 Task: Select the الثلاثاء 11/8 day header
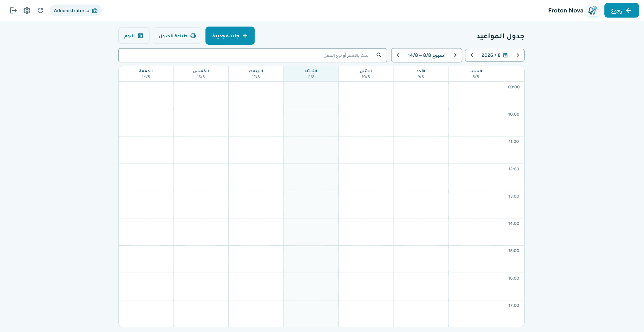(x=311, y=74)
